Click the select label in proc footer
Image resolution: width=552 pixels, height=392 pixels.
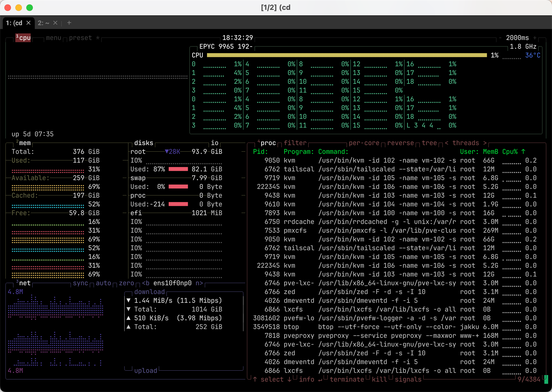click(272, 379)
